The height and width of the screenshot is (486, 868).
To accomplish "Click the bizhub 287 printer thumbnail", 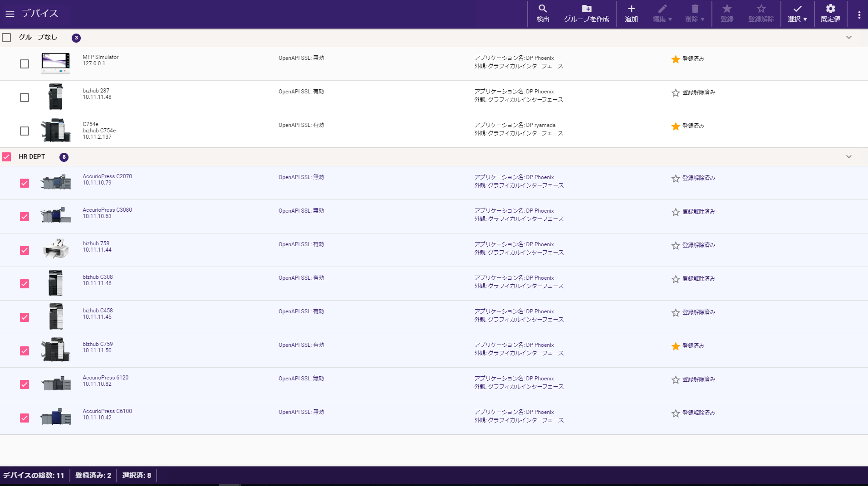I will 56,97.
